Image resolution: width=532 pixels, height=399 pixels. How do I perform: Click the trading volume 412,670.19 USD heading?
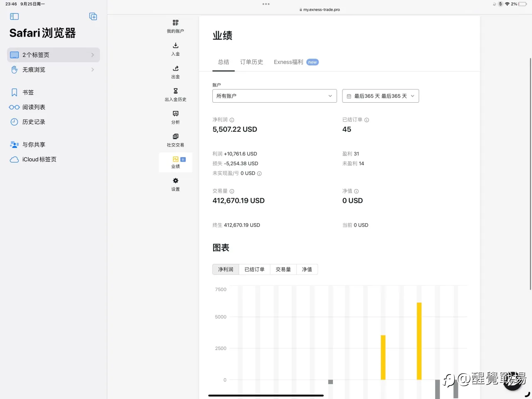(x=239, y=201)
